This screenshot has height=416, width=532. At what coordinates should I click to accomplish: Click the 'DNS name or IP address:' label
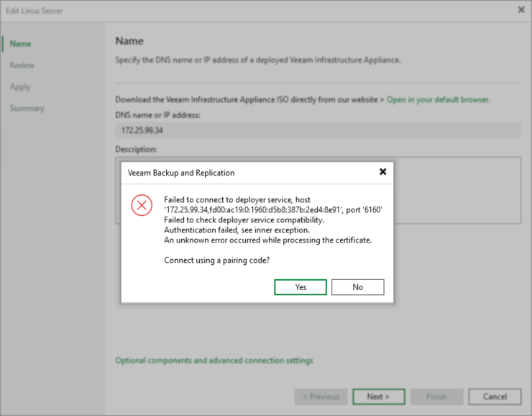157,115
